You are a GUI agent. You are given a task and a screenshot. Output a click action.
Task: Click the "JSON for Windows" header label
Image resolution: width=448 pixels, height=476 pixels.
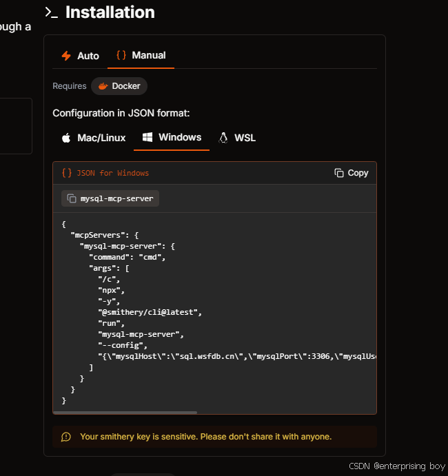pos(112,173)
